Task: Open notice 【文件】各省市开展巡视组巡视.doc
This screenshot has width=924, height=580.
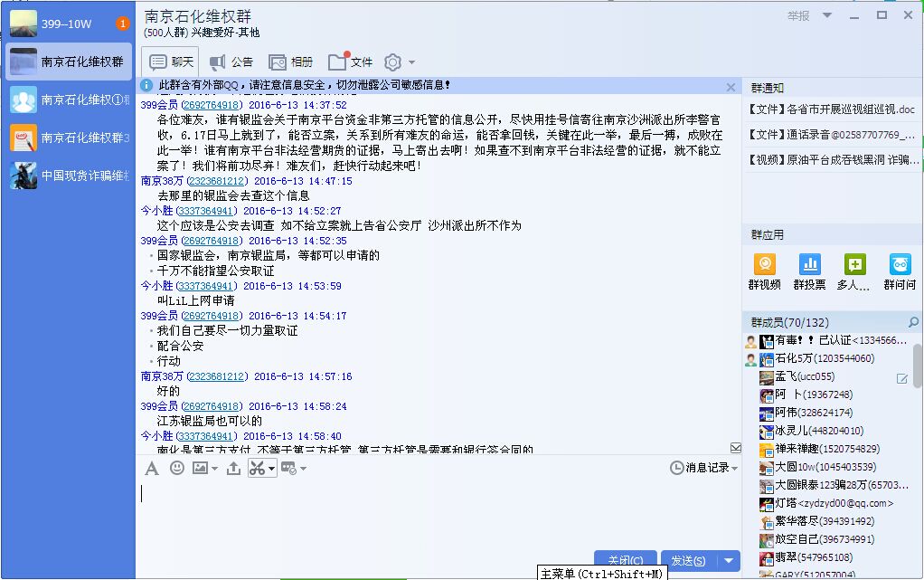Action: point(832,109)
